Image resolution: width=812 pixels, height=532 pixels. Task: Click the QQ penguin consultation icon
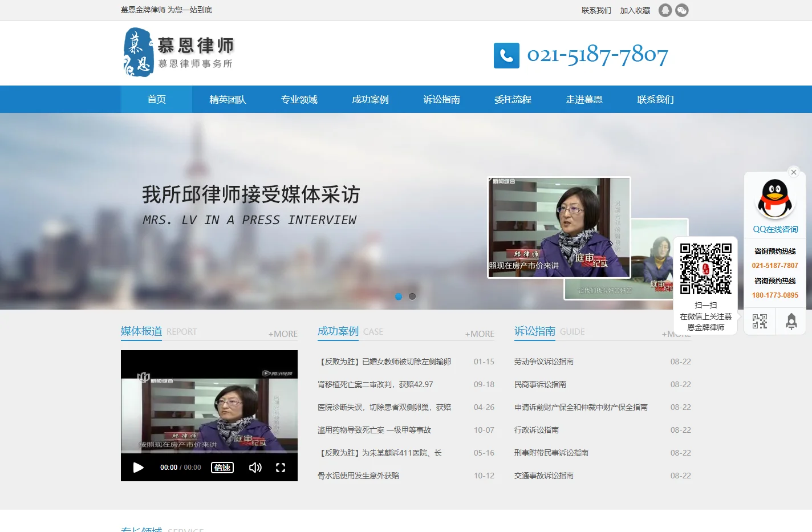pos(775,198)
